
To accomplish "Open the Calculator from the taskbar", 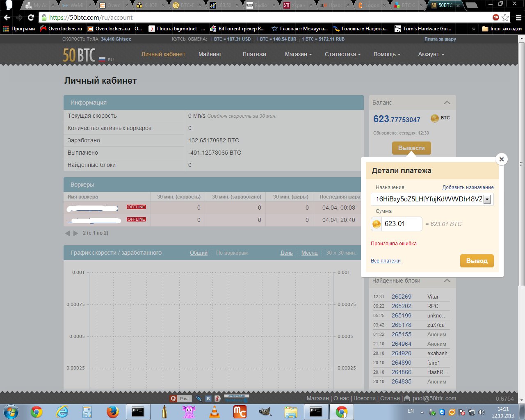I will point(87,411).
